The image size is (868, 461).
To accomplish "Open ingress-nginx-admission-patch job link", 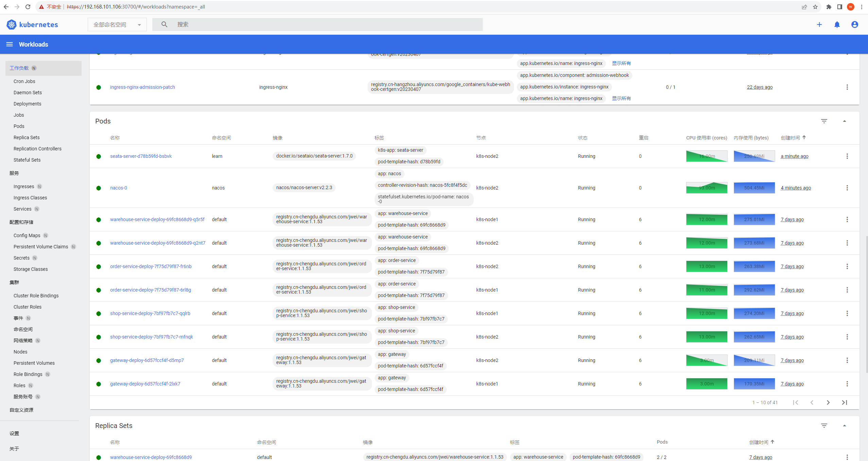I will coord(142,87).
